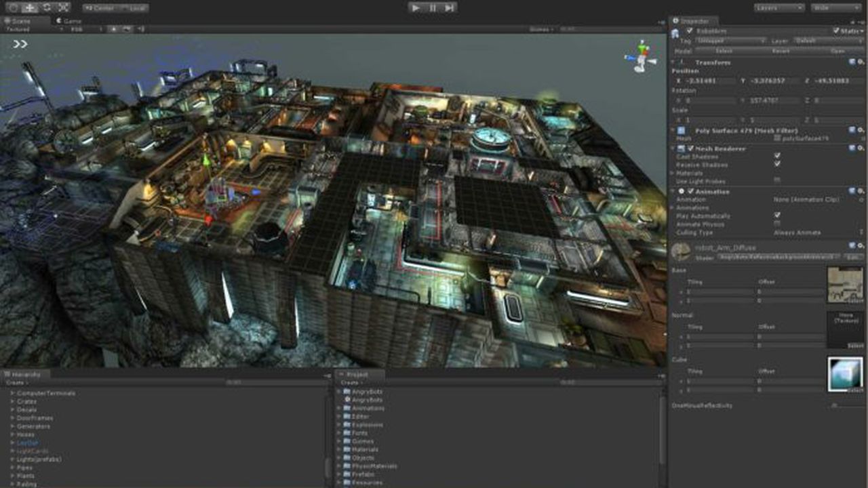Disable Cast Shadows on the Mesh Renderer
This screenshot has width=868, height=488.
[x=777, y=155]
